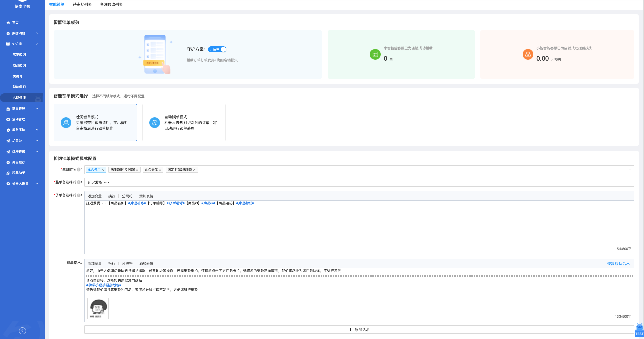Expand the 灯塔管家 submenu chevron
Viewport: 644px width, 339px height.
pos(37,152)
